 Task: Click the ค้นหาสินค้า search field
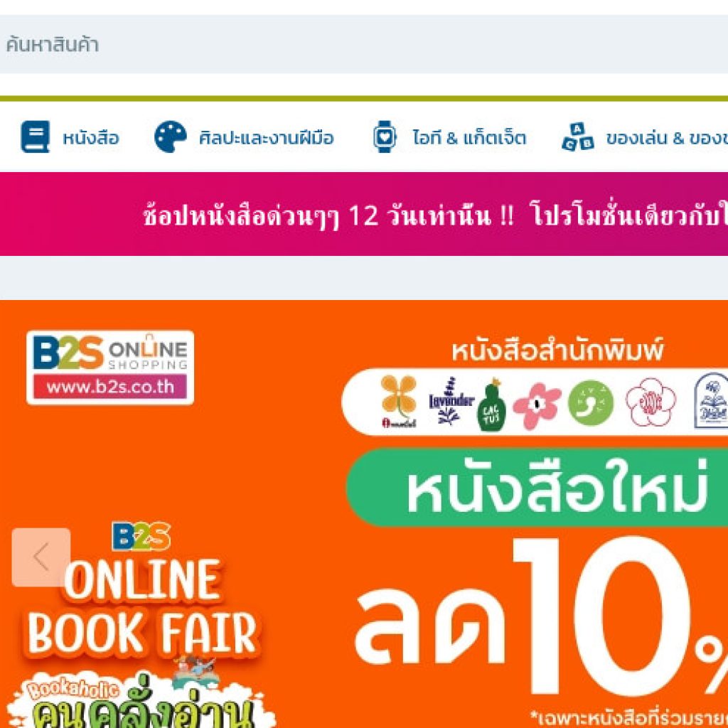pyautogui.click(x=364, y=45)
